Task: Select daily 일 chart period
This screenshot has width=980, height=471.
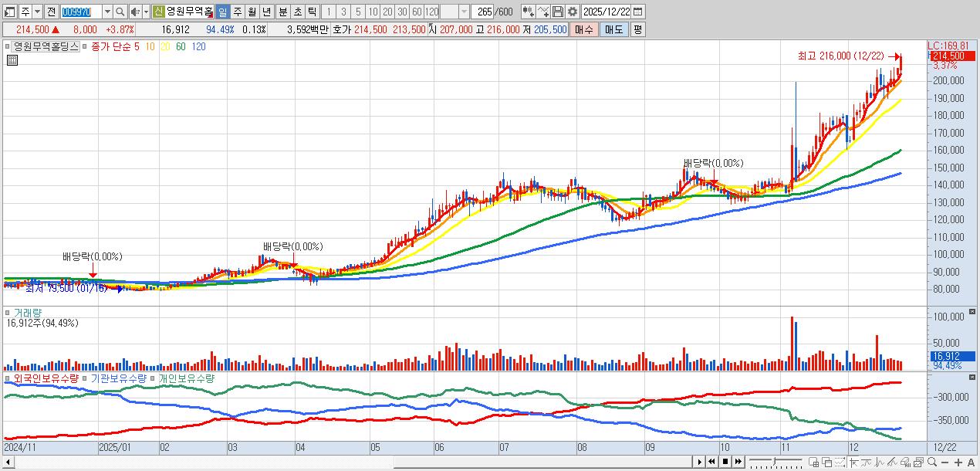Action: coord(222,12)
